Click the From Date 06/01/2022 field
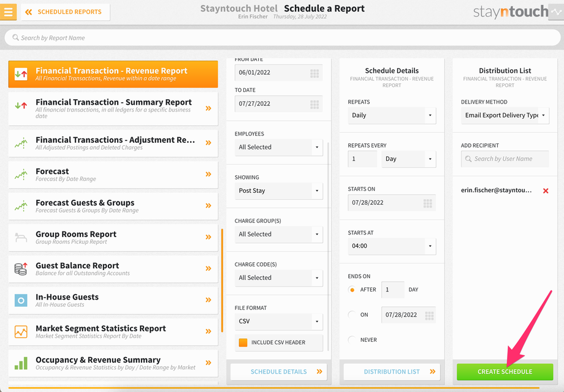This screenshot has height=392, width=564. [x=279, y=72]
